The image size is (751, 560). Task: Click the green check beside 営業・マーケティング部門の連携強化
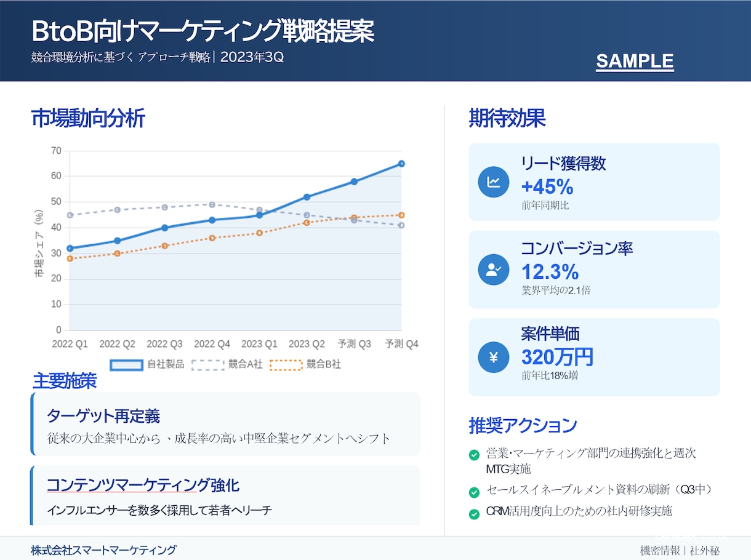tap(474, 455)
